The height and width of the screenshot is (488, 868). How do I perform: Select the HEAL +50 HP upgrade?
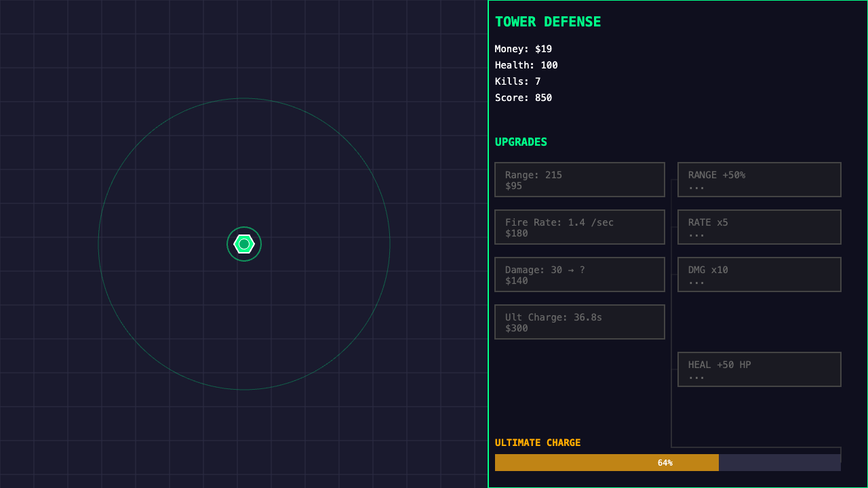click(x=759, y=369)
